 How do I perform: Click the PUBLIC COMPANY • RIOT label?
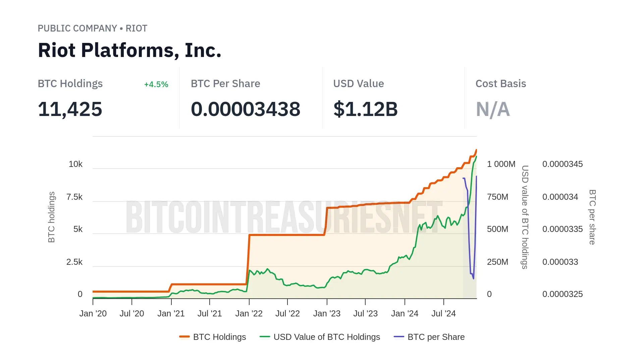(x=92, y=28)
